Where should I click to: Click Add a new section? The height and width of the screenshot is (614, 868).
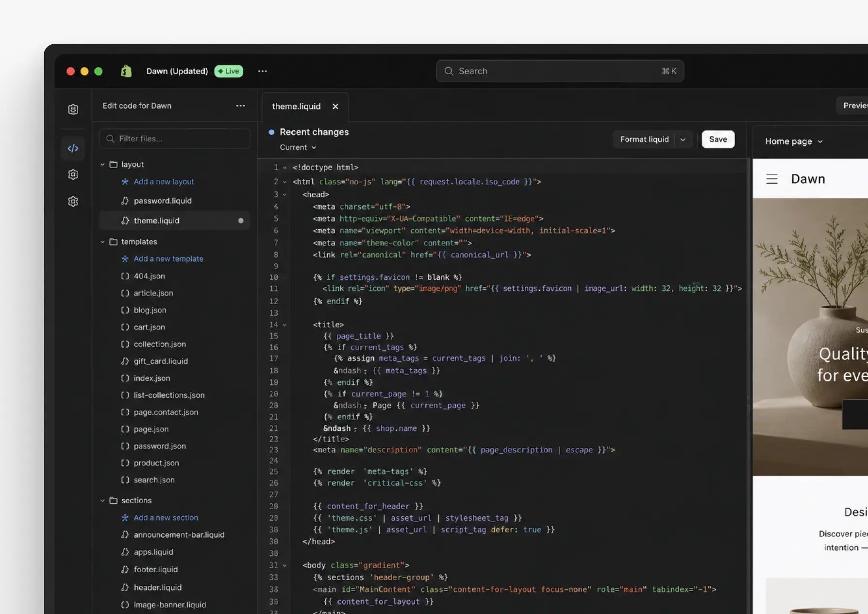pyautogui.click(x=166, y=518)
